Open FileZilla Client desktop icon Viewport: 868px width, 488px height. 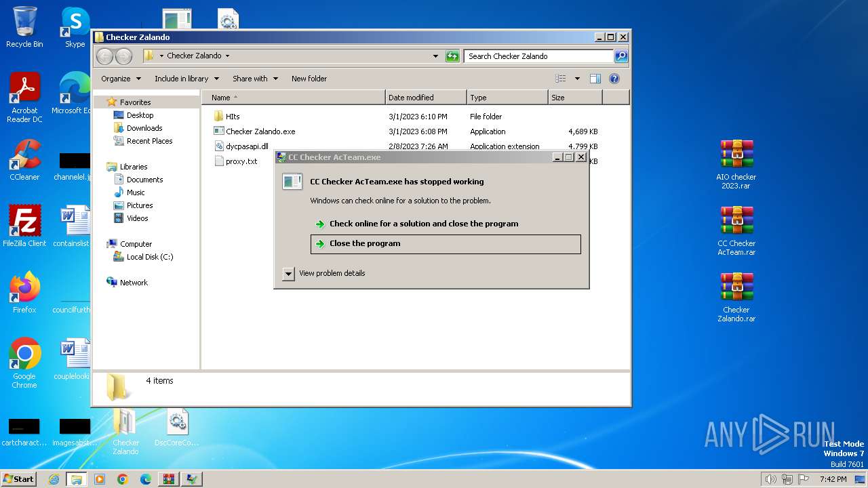pyautogui.click(x=24, y=226)
